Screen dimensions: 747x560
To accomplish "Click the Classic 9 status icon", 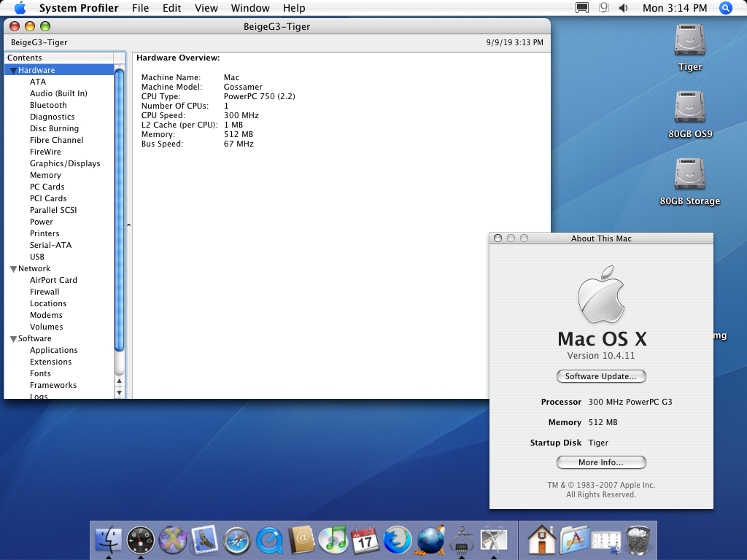I will coord(603,8).
